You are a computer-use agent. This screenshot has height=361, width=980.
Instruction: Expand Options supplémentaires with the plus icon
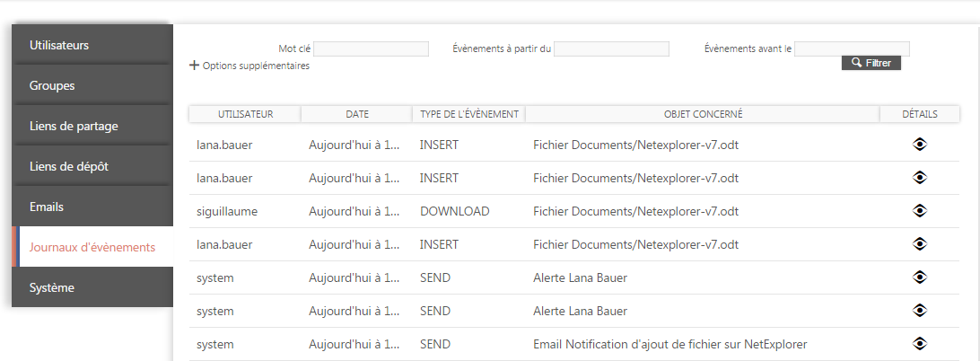[195, 66]
